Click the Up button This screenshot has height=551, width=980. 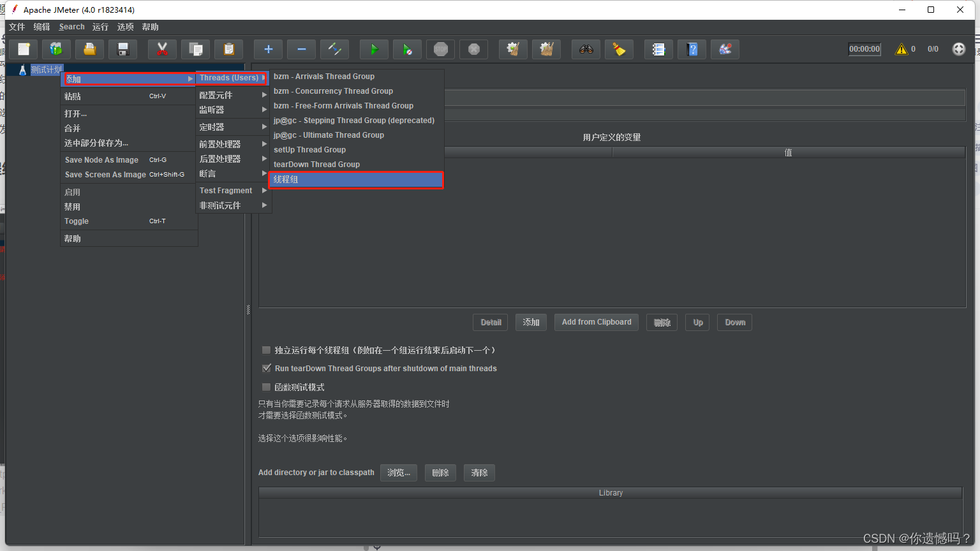(697, 322)
